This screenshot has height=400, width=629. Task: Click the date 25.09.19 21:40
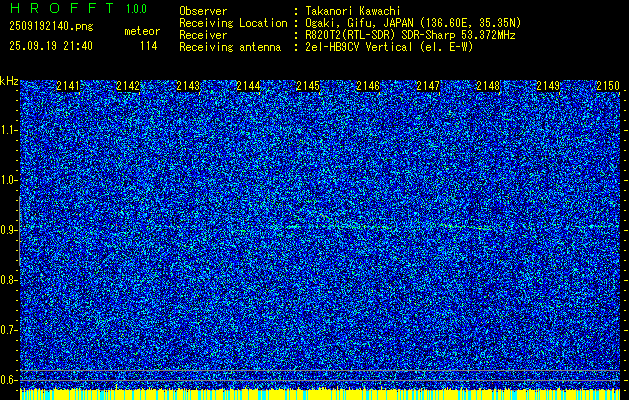click(51, 46)
